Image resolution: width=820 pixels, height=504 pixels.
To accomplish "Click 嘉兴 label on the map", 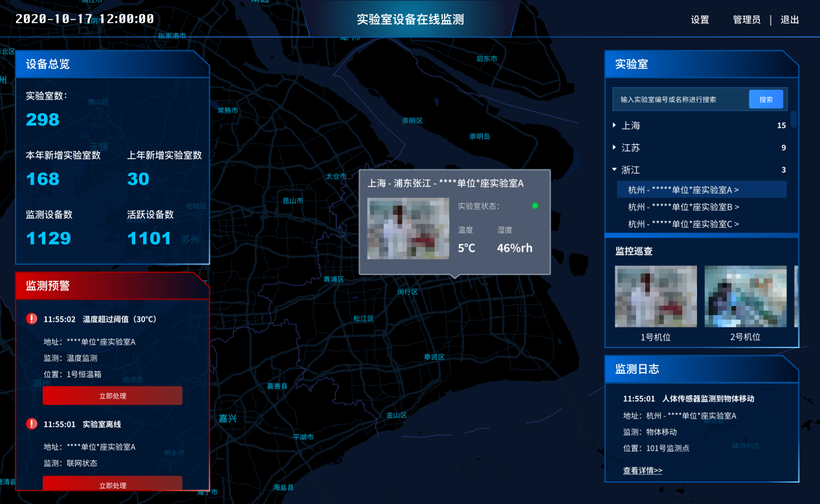I will tap(227, 419).
